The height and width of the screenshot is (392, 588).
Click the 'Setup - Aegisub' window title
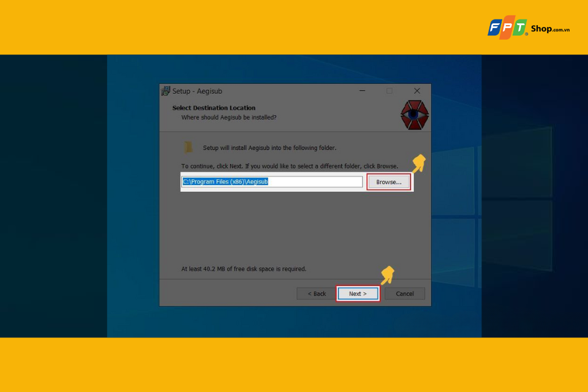(197, 91)
